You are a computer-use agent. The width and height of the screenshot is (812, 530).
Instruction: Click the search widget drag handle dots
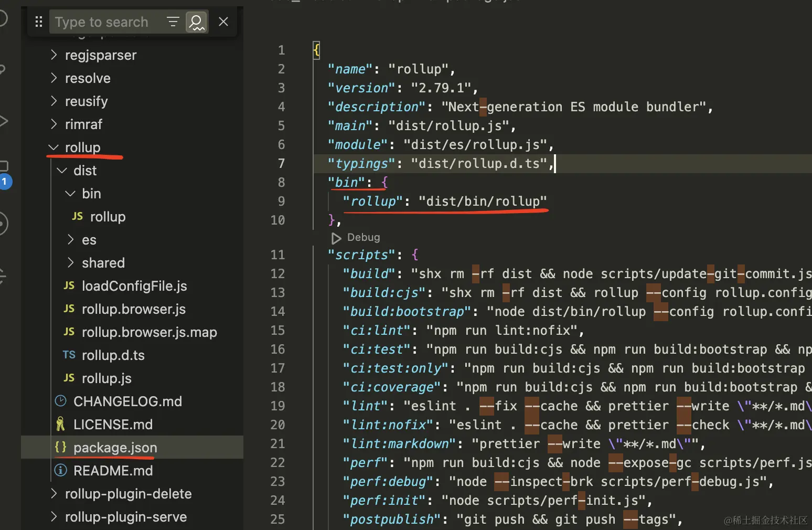click(38, 22)
